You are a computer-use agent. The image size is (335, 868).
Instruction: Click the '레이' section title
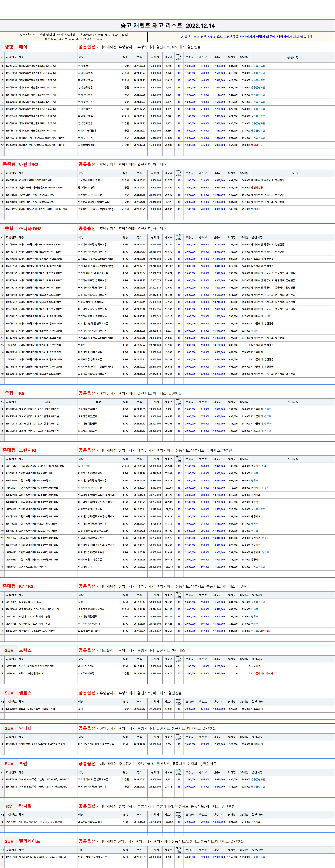click(x=23, y=47)
